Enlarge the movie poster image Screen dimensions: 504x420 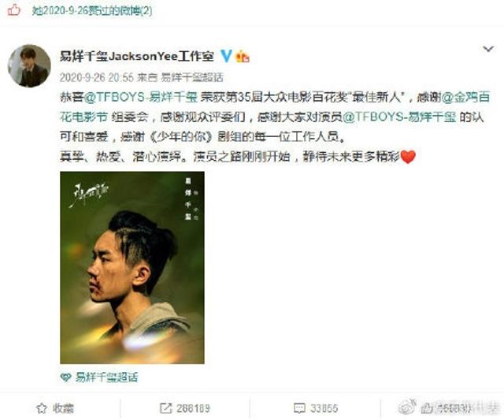point(132,268)
